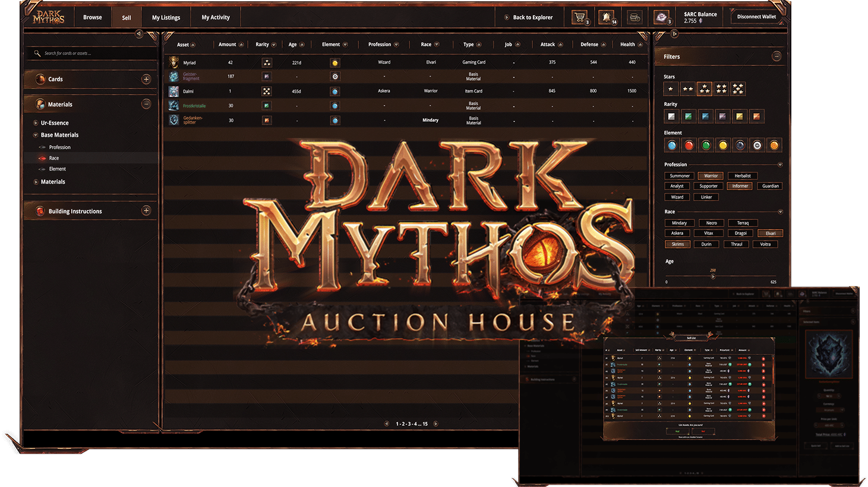Viewport: 868px width, 487px height.
Task: Click the wallet icon in header
Action: click(635, 17)
